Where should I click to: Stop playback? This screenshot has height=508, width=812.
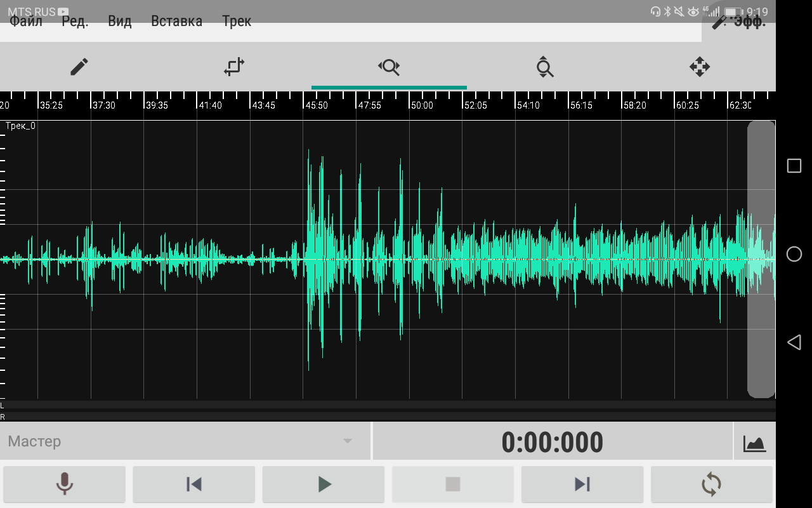click(453, 485)
